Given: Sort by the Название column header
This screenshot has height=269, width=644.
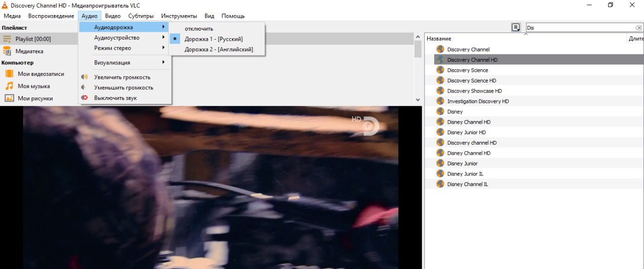Looking at the screenshot, I should [x=525, y=39].
